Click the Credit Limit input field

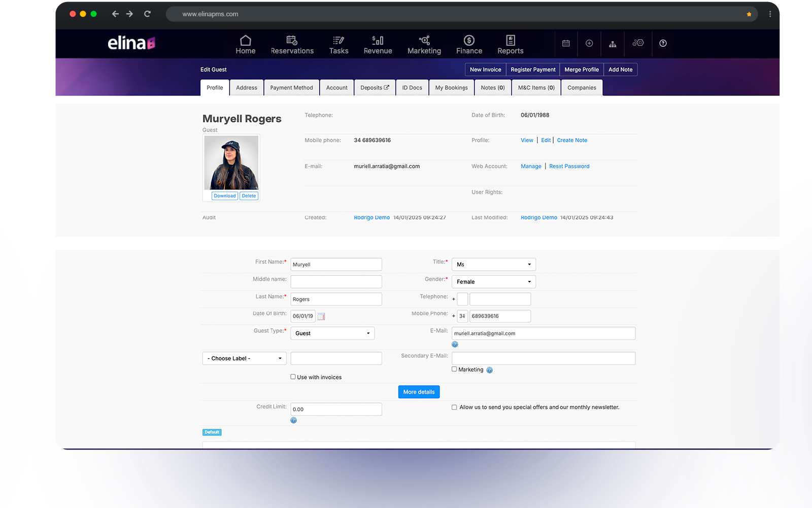pos(336,409)
